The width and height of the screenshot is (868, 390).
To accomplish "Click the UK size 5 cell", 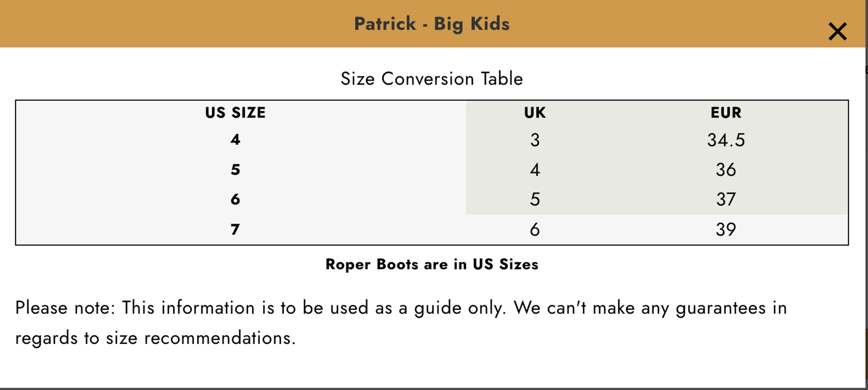I will pos(535,200).
